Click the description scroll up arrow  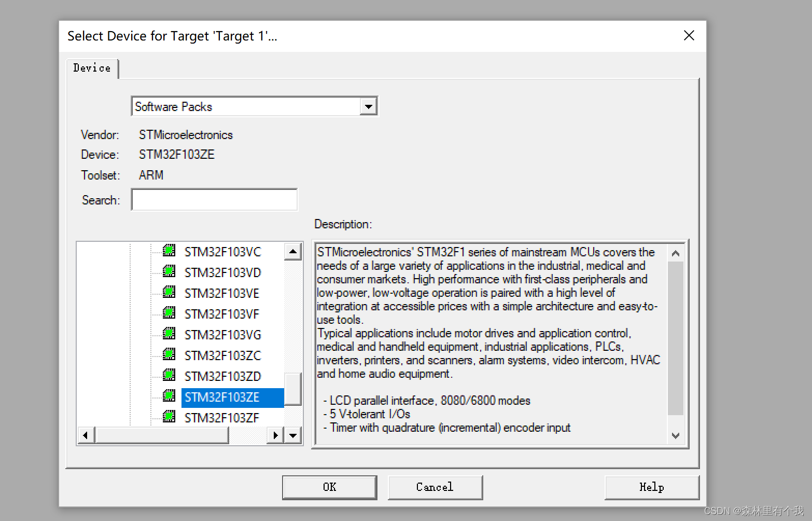click(675, 253)
